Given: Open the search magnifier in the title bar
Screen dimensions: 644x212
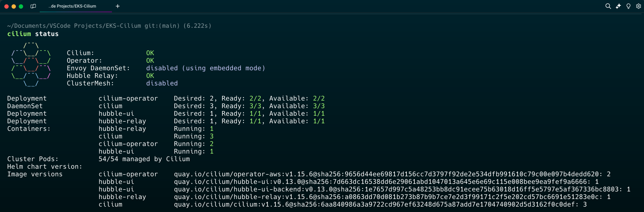Looking at the screenshot, I should (608, 6).
